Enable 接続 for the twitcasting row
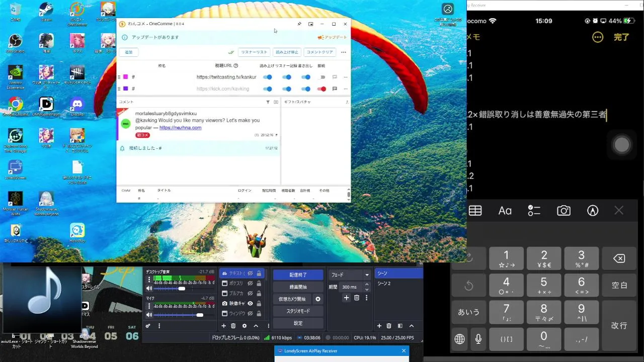This screenshot has height=362, width=644. [x=321, y=77]
